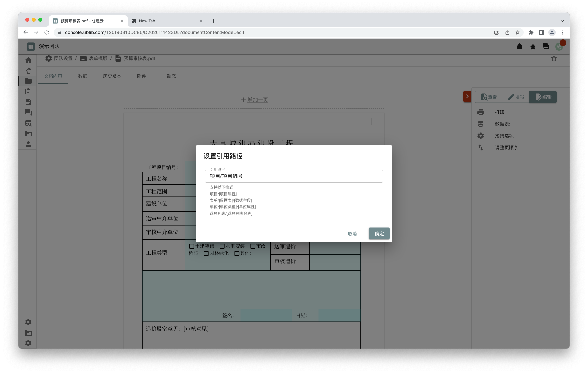Open the Chrome three-dot menu
The image size is (588, 373).
[x=562, y=32]
